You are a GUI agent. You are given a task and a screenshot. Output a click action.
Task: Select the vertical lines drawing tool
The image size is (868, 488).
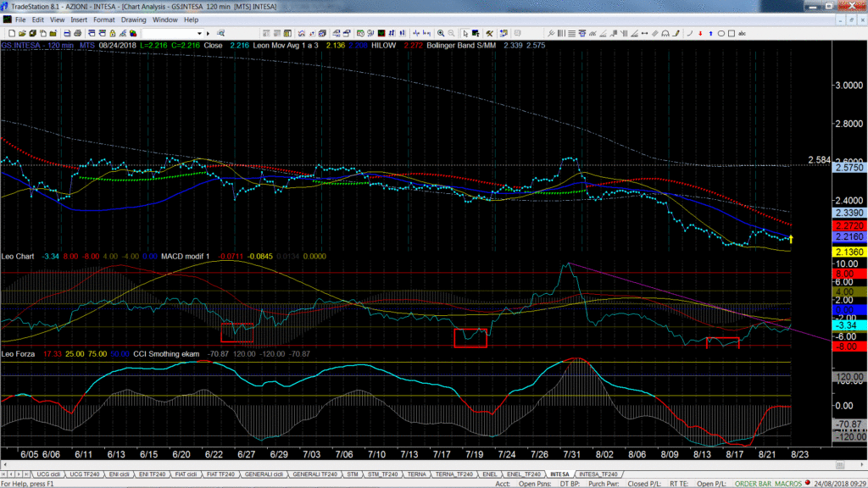[561, 33]
